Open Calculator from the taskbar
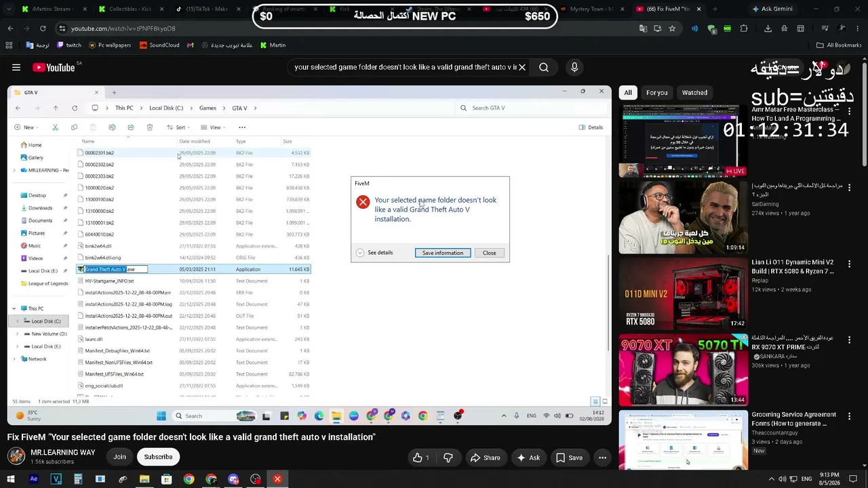This screenshot has width=868, height=488. pyautogui.click(x=78, y=479)
